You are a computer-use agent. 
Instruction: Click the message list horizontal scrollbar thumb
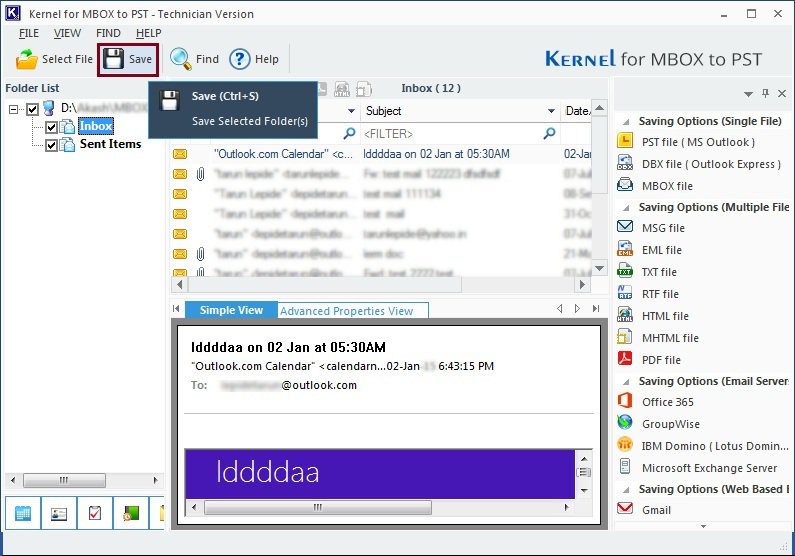coord(324,285)
